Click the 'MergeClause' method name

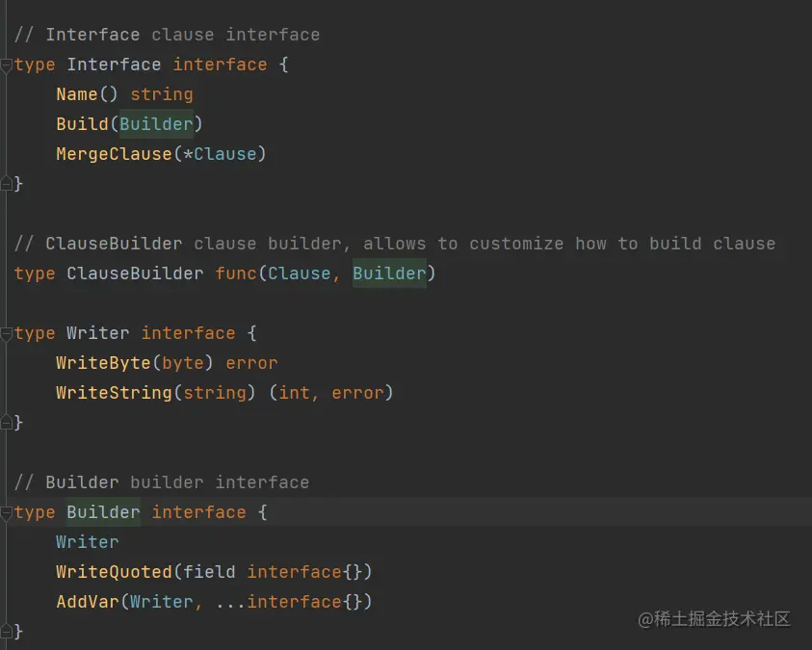114,154
